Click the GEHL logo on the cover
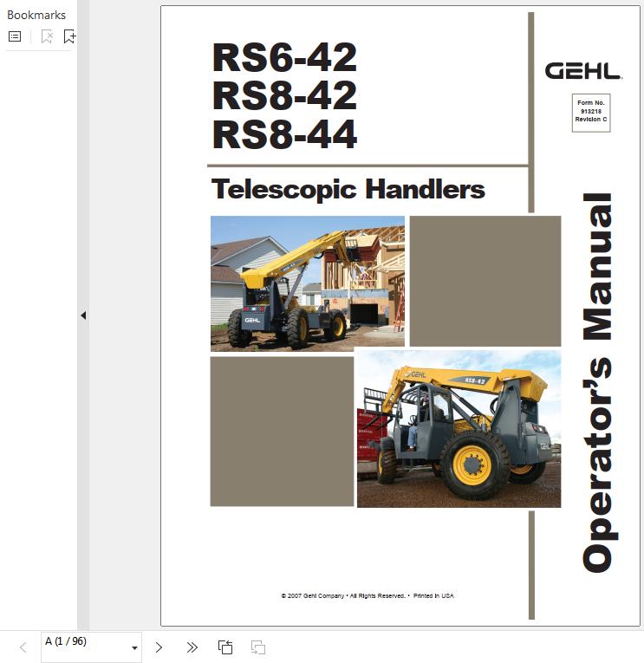Viewport: 644px width, 663px height. [x=583, y=70]
